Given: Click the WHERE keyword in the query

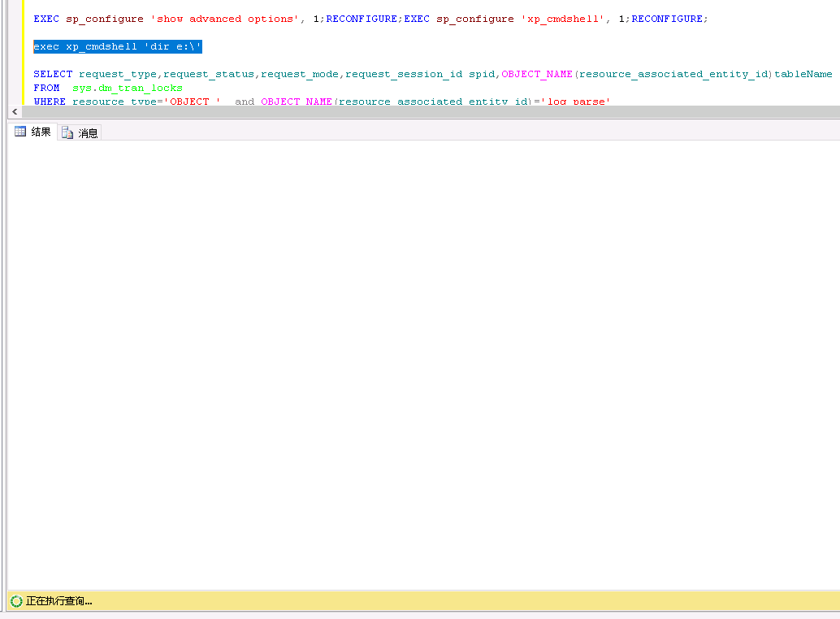Looking at the screenshot, I should (x=50, y=102).
